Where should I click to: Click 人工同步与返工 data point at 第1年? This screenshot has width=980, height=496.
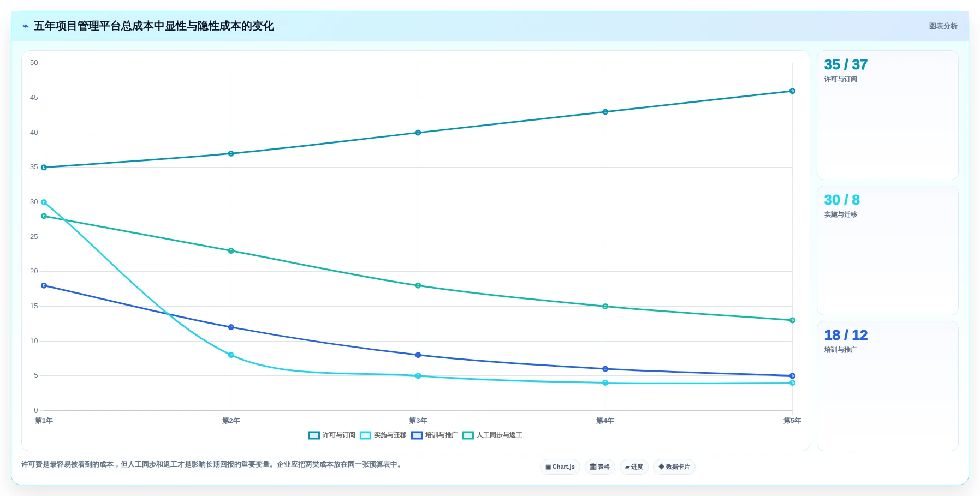[x=44, y=216]
